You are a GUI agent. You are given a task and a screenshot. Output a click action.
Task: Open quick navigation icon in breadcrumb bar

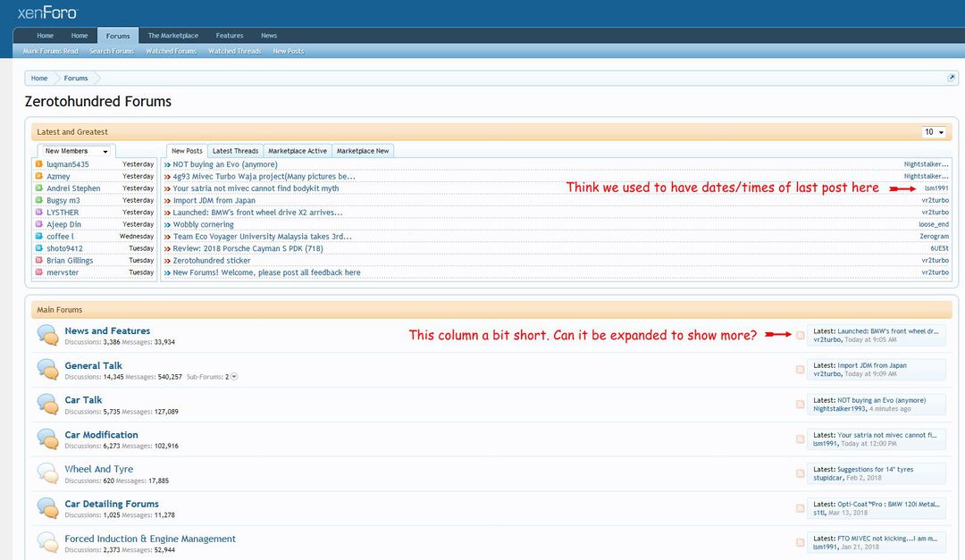coord(952,78)
